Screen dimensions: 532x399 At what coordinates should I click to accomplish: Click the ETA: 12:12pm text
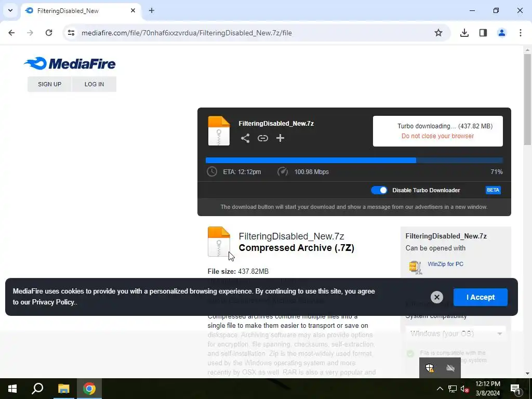[x=242, y=171]
